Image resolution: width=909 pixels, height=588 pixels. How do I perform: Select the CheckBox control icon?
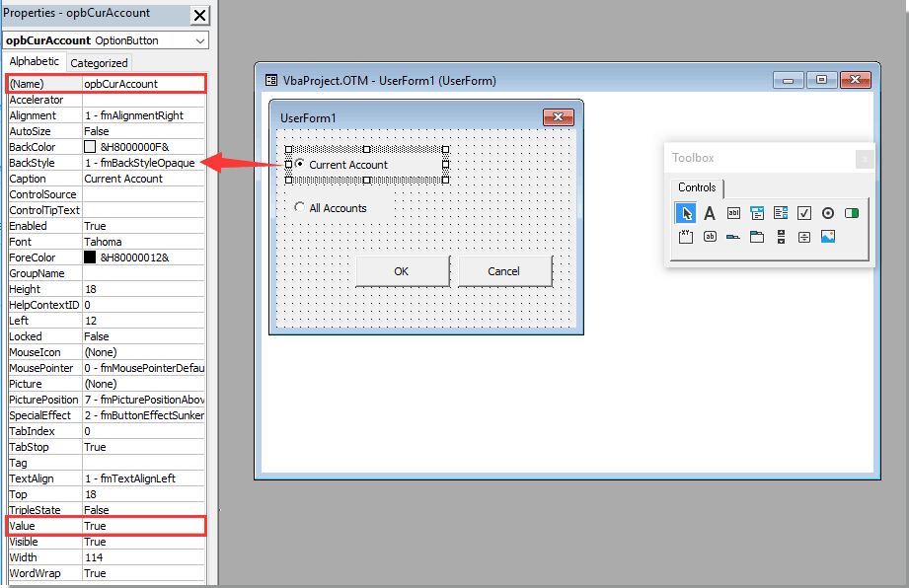pos(803,212)
